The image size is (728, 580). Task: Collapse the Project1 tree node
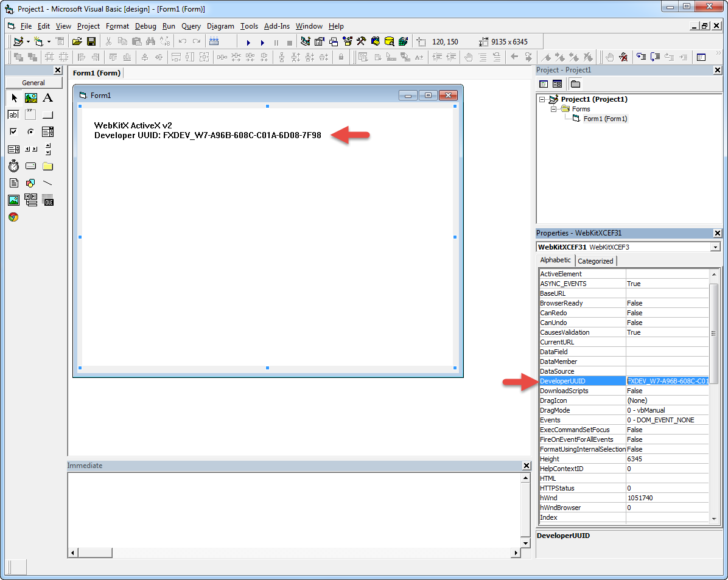click(542, 99)
